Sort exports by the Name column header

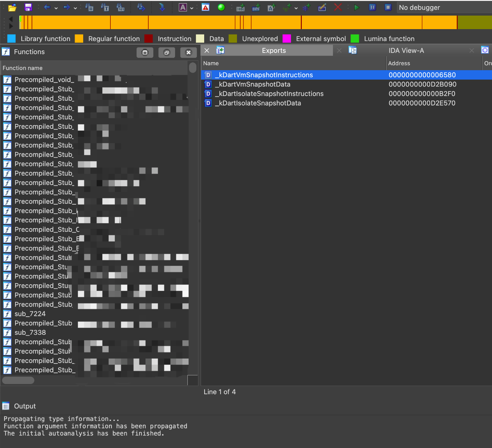coord(294,63)
